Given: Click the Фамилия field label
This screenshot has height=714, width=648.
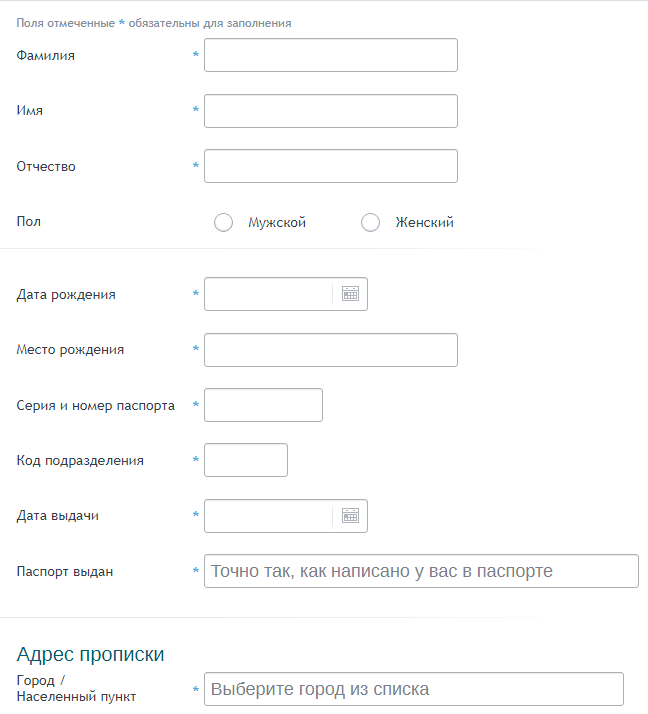Looking at the screenshot, I should tap(46, 56).
